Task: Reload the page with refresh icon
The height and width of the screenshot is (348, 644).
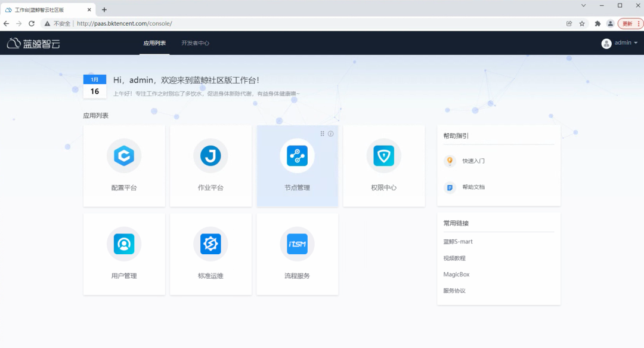Action: click(32, 23)
